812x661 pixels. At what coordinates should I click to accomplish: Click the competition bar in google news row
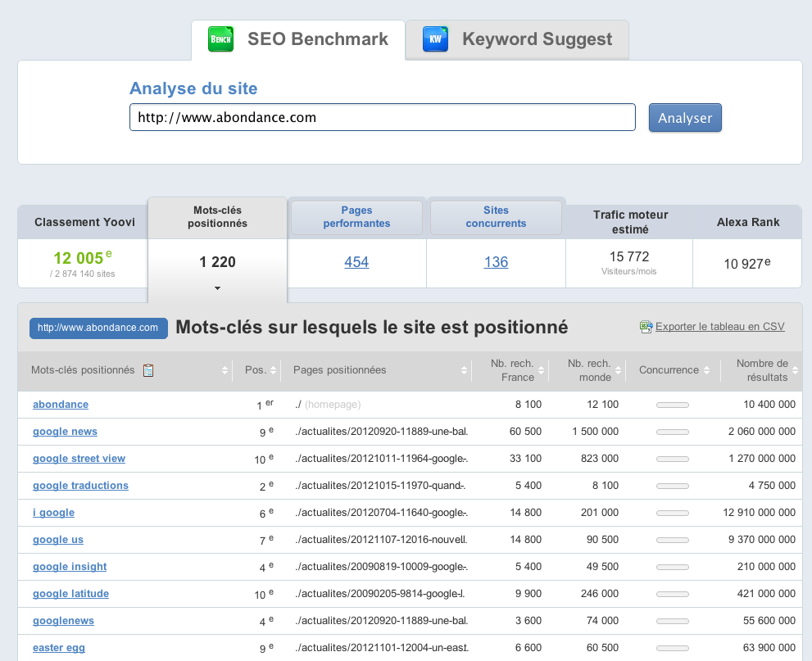coord(673,432)
